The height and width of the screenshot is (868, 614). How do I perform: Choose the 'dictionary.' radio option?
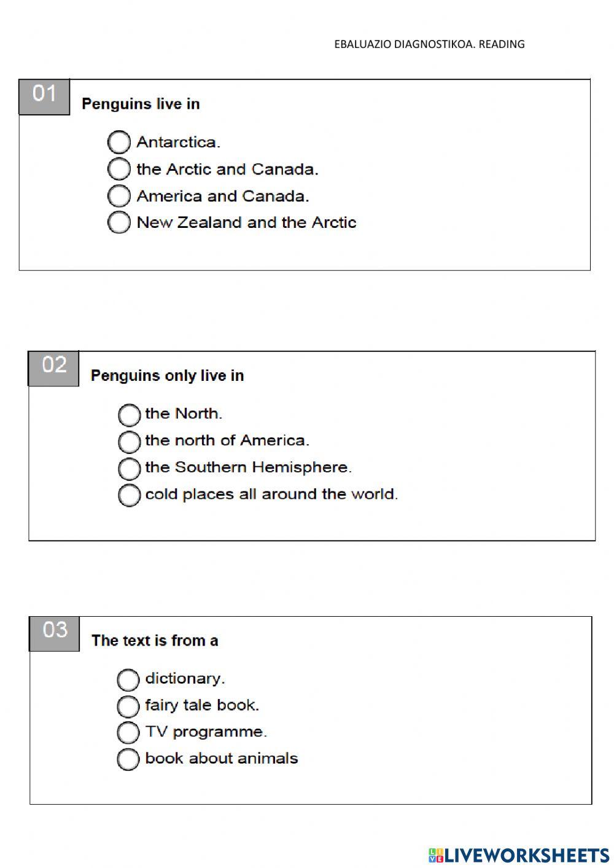click(x=128, y=679)
